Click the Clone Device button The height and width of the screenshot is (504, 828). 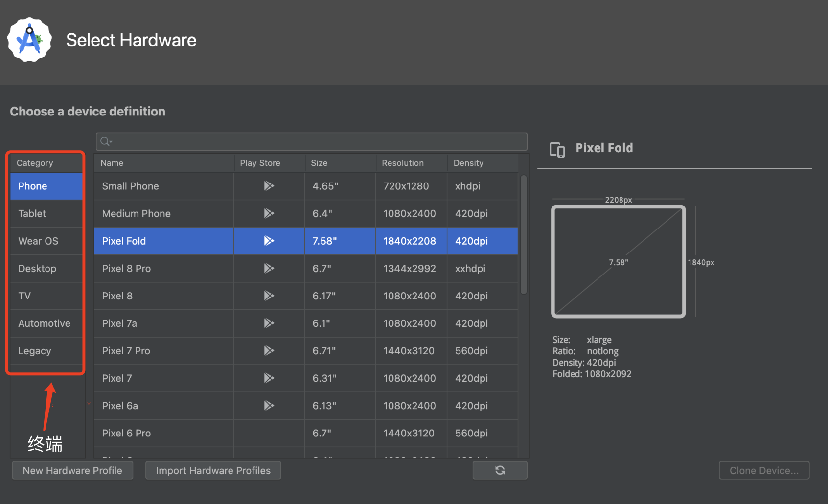tap(764, 470)
